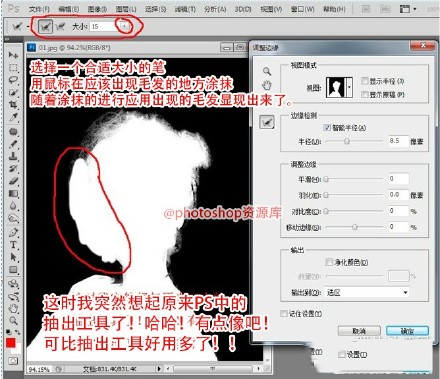Click the red foreground color swatch
Screen dimensions: 440x379
(11, 343)
